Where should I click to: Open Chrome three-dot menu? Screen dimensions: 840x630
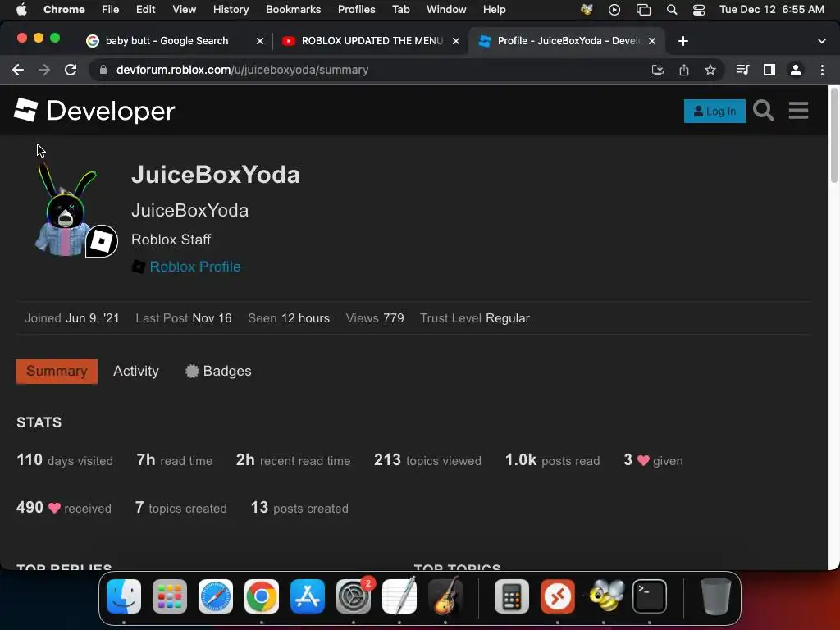point(822,70)
